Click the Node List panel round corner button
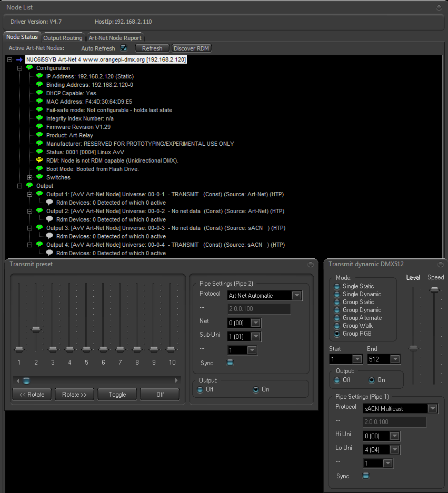This screenshot has width=448, height=493. [439, 7]
